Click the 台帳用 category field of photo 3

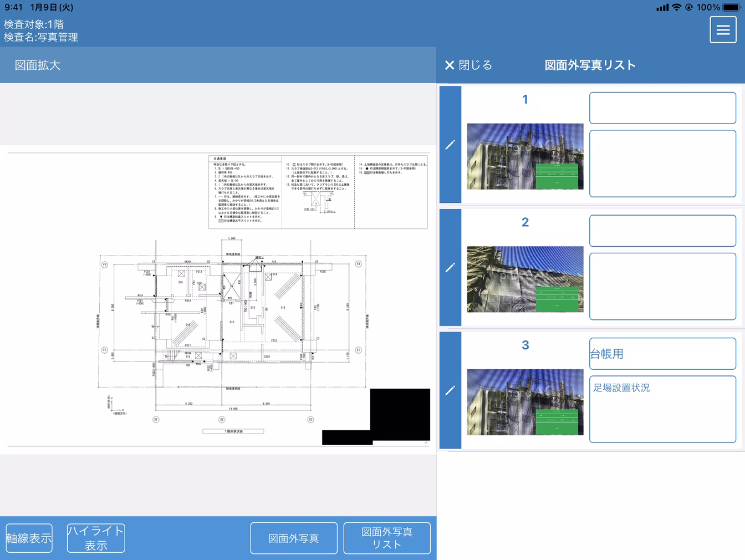(x=662, y=354)
